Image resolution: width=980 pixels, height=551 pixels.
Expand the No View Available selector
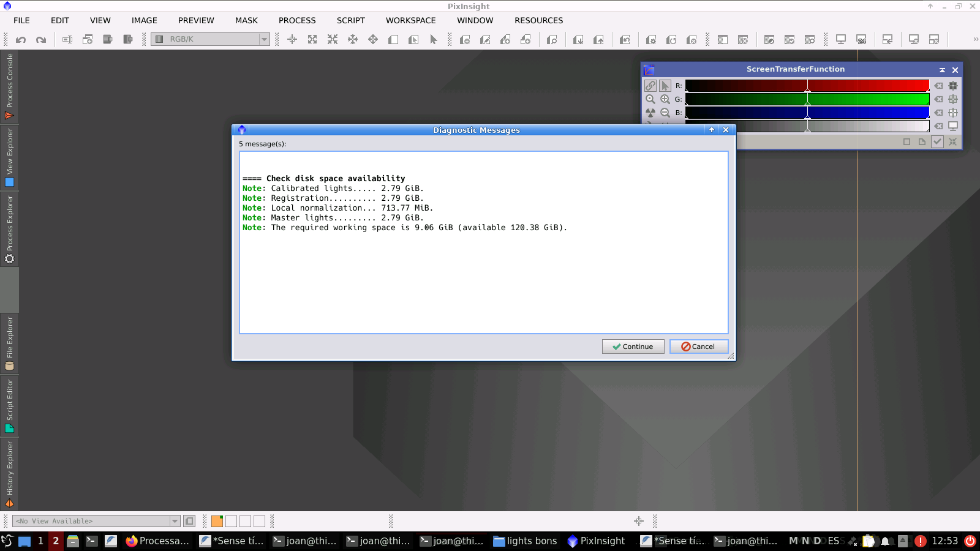coord(175,521)
